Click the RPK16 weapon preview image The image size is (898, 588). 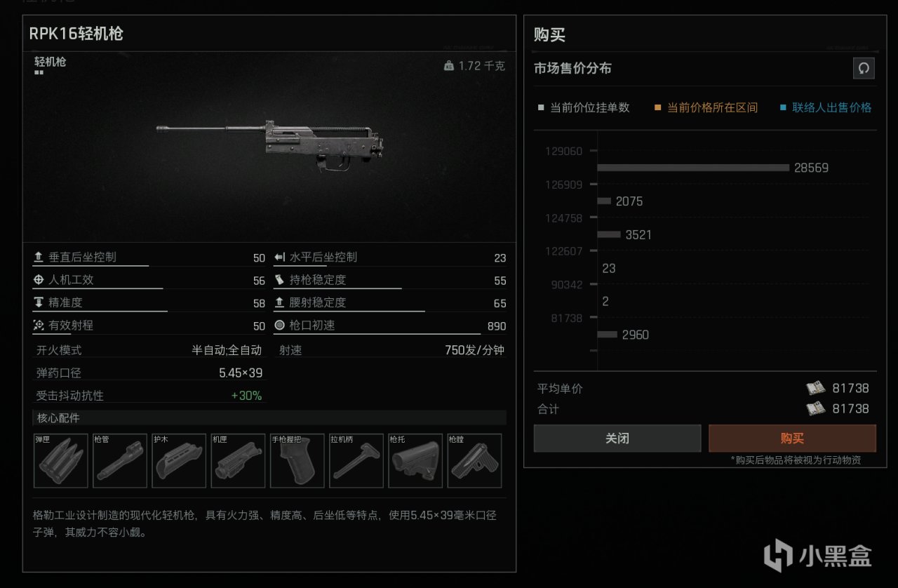(x=270, y=145)
